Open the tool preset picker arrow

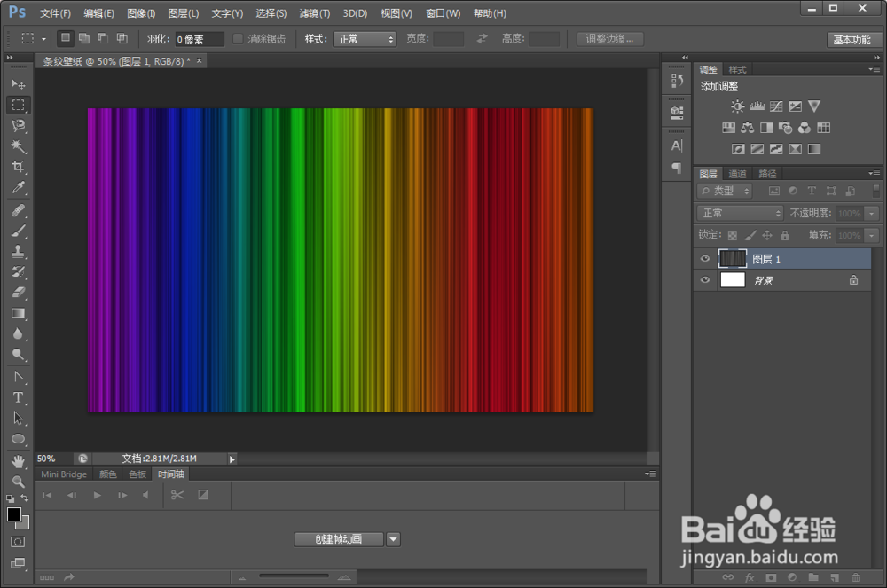(x=43, y=39)
